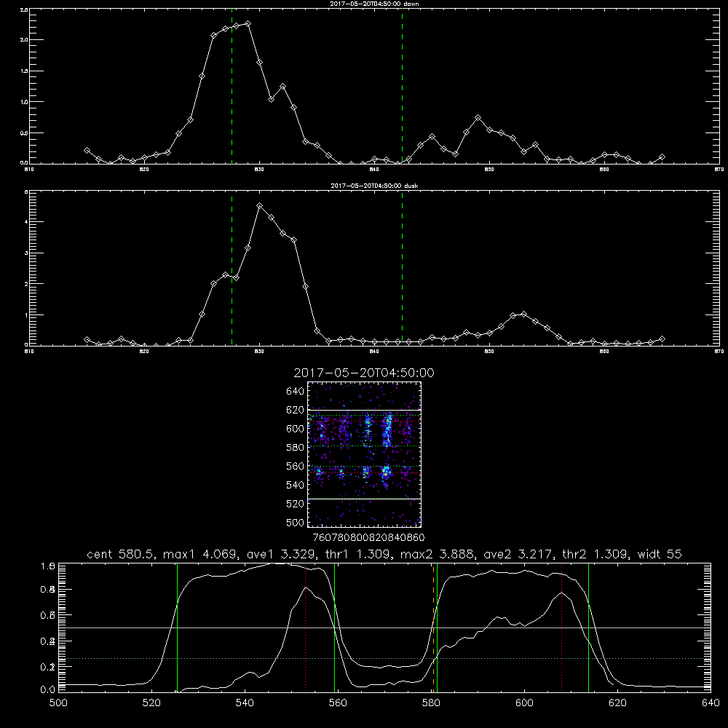
Task: Click '840' on the dusk plot x-axis
Action: tap(374, 352)
